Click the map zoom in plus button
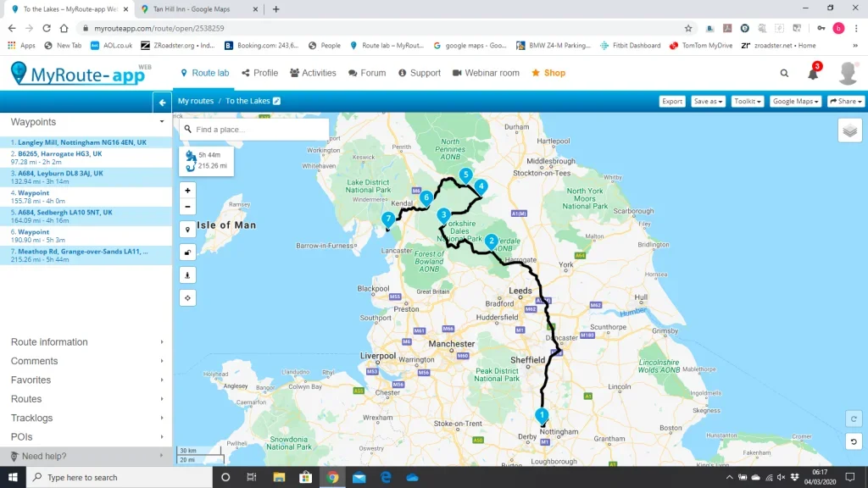The height and width of the screenshot is (488, 868). (x=187, y=191)
